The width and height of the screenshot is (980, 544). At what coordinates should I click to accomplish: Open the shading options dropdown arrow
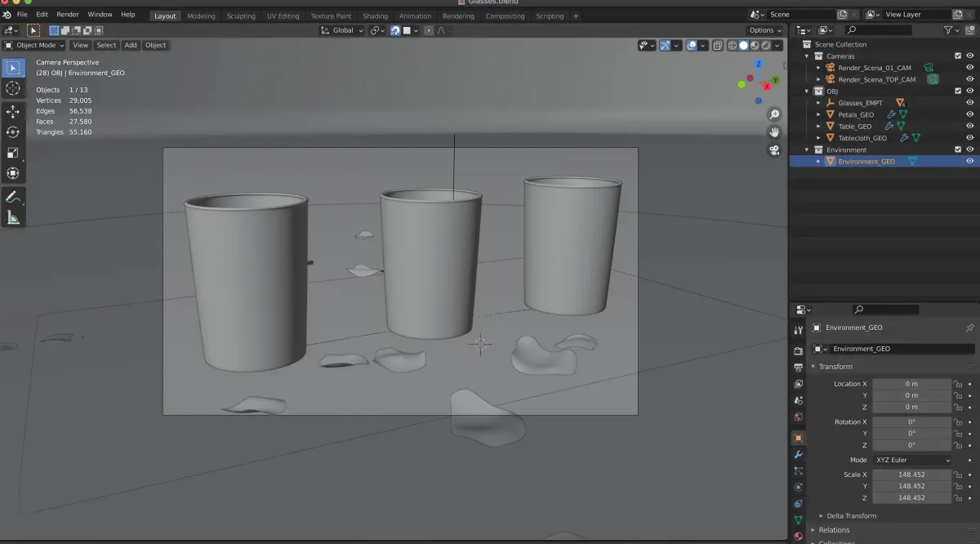(778, 46)
